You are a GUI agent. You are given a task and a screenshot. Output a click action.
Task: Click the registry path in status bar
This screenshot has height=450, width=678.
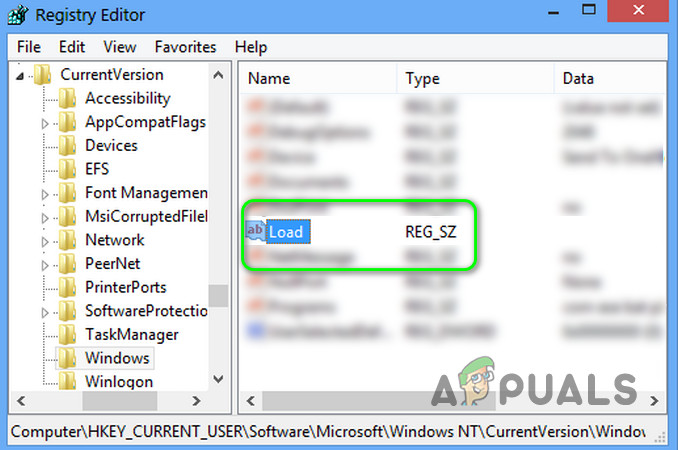coord(328,431)
